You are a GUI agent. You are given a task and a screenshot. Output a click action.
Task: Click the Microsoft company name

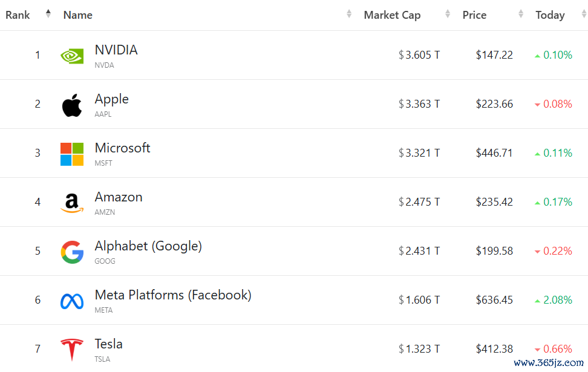pyautogui.click(x=122, y=148)
